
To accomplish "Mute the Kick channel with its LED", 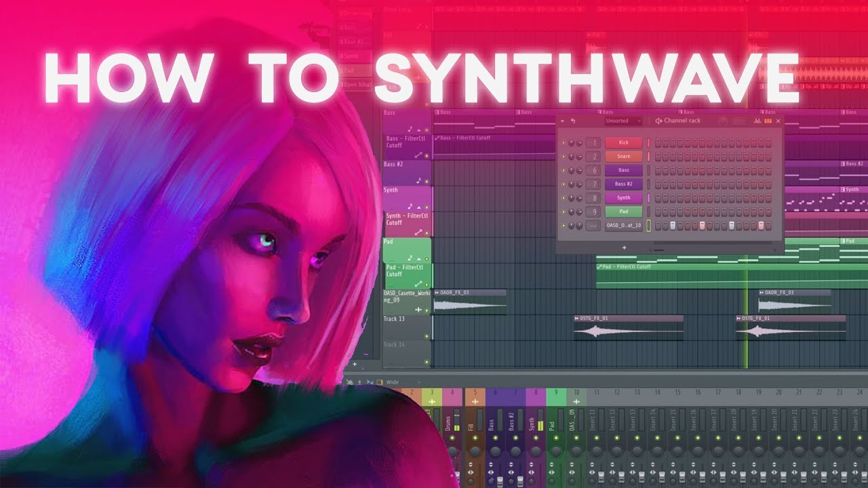I will coord(564,142).
